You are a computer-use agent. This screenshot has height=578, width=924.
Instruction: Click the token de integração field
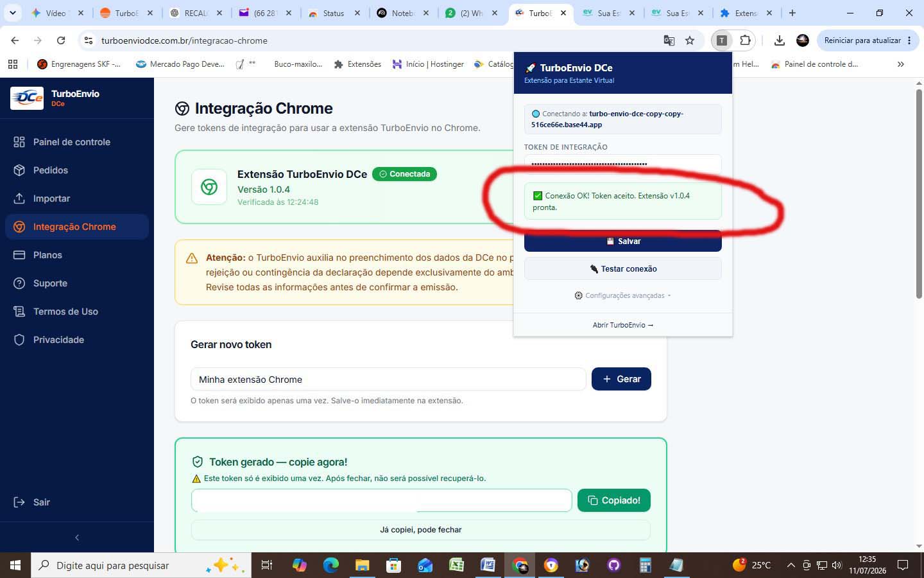[x=622, y=164]
